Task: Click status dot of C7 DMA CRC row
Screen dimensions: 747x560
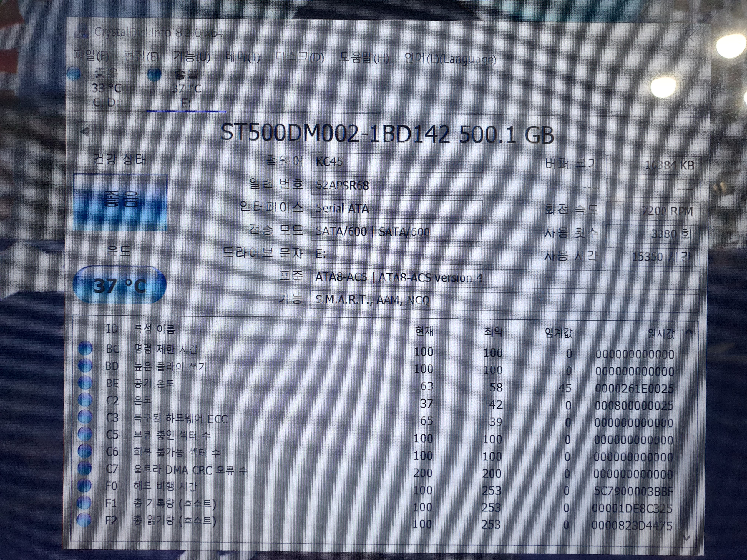Action: click(84, 469)
